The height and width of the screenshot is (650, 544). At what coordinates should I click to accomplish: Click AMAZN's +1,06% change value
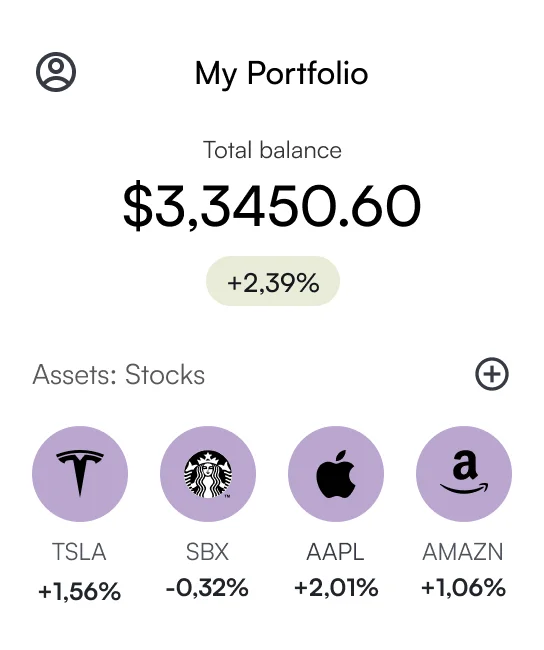click(x=464, y=588)
